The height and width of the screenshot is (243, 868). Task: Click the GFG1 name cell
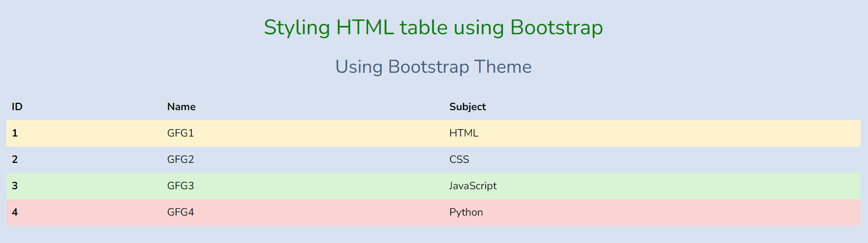pyautogui.click(x=303, y=133)
